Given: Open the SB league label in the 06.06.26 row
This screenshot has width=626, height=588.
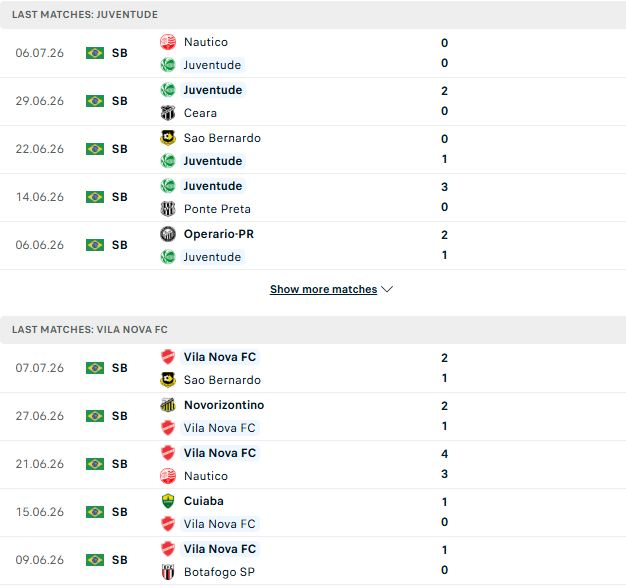Looking at the screenshot, I should click(x=119, y=245).
